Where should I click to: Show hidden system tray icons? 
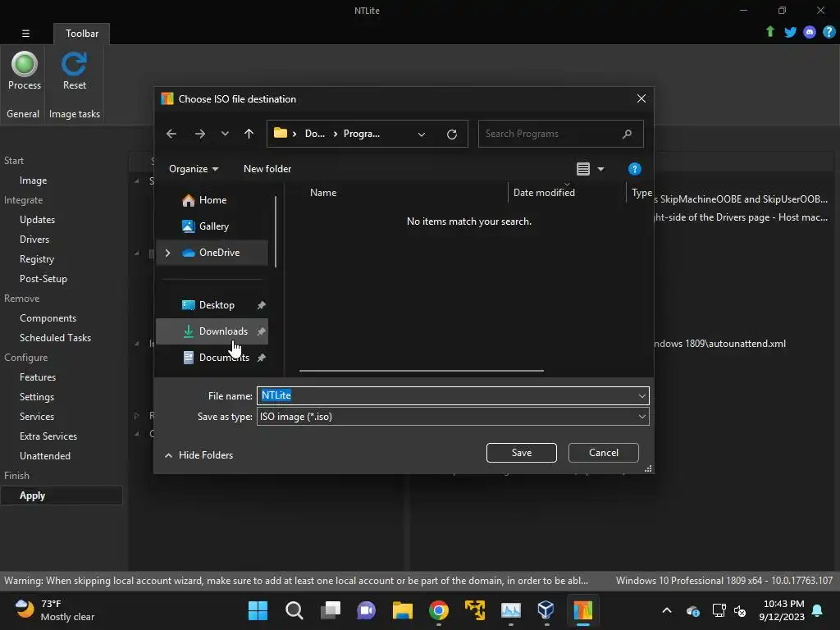667,610
